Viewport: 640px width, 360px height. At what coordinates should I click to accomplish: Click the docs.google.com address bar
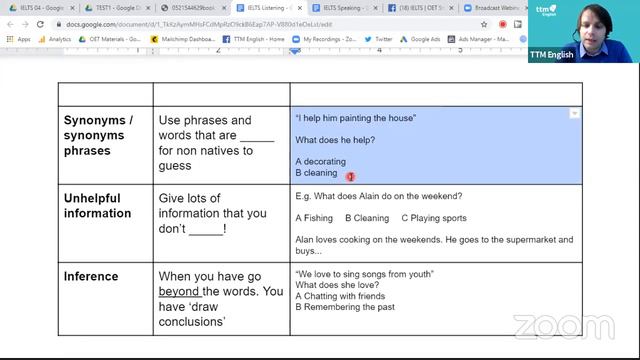[265, 24]
